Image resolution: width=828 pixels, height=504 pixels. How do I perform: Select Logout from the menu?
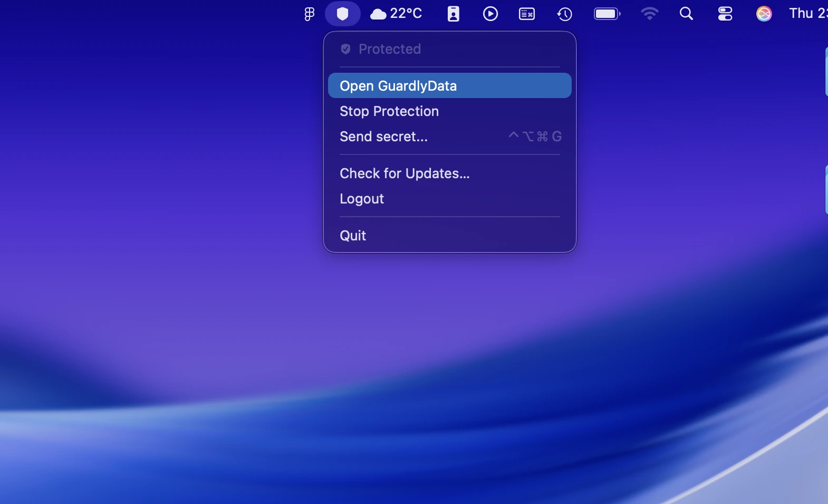(x=450, y=199)
